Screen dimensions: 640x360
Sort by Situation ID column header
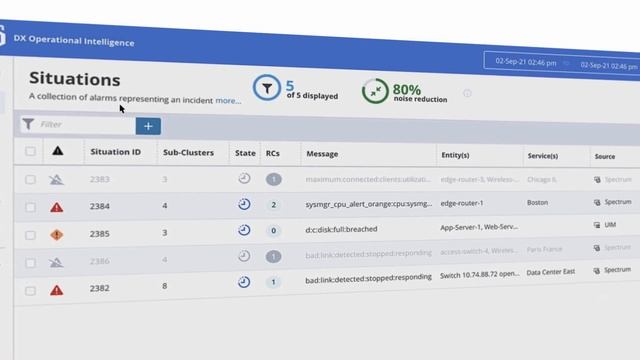click(x=116, y=152)
